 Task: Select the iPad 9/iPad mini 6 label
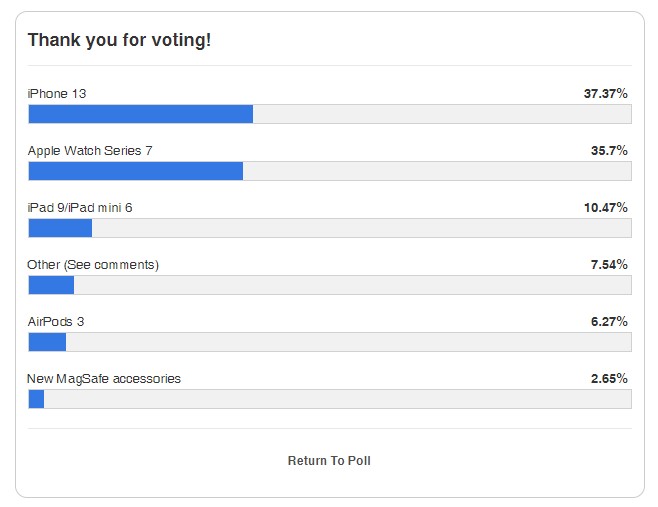point(80,207)
